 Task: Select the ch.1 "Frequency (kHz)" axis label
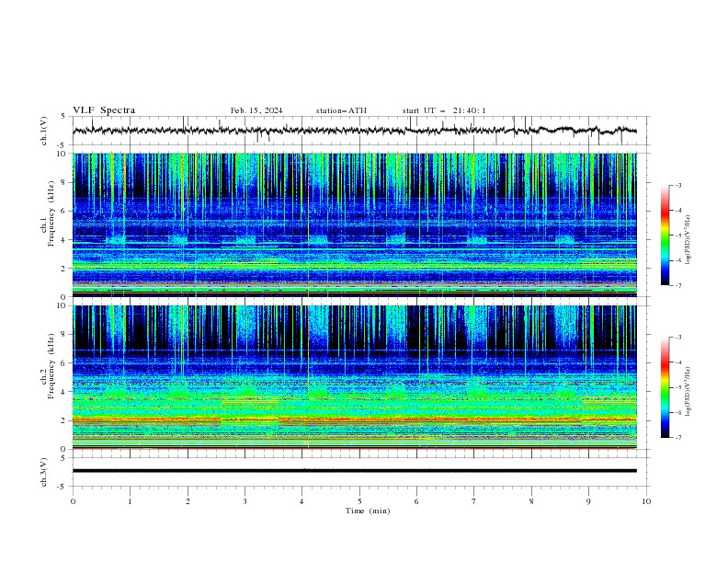coord(51,214)
